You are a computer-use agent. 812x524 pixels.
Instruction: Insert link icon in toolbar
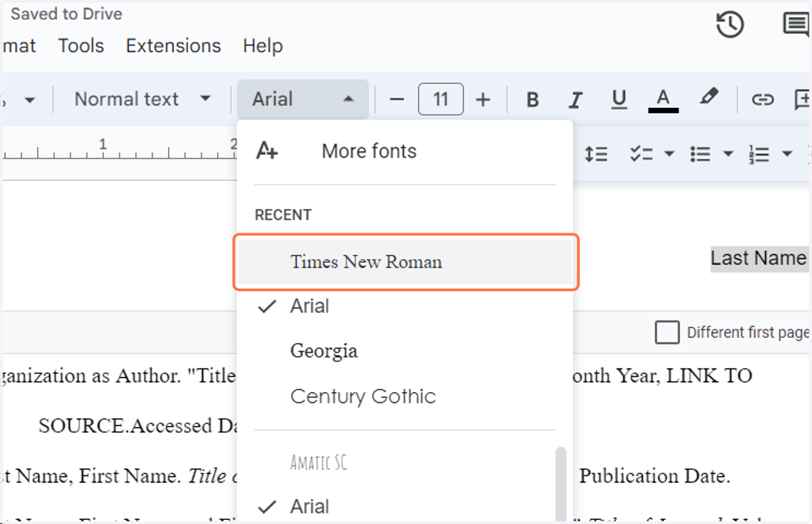pyautogui.click(x=763, y=100)
